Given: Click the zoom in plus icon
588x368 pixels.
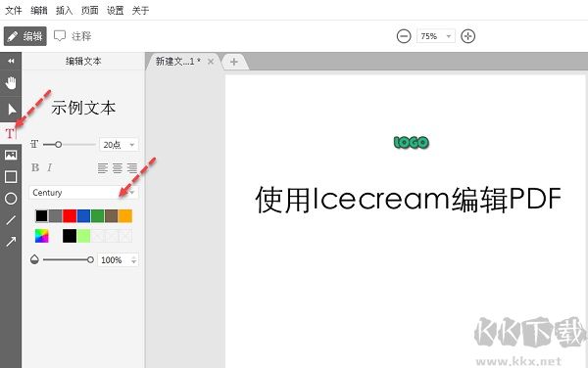Looking at the screenshot, I should (x=468, y=36).
